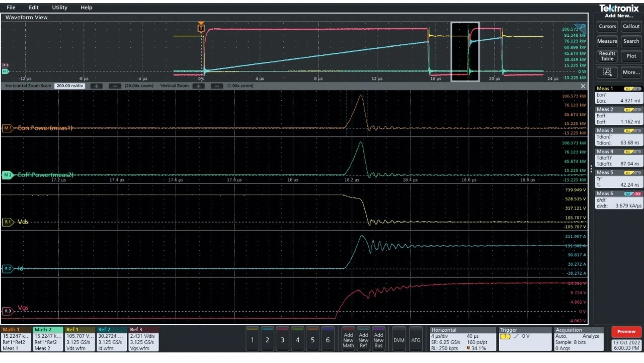Click the zoom box magnifier icon
This screenshot has width=644, height=363.
click(x=607, y=72)
